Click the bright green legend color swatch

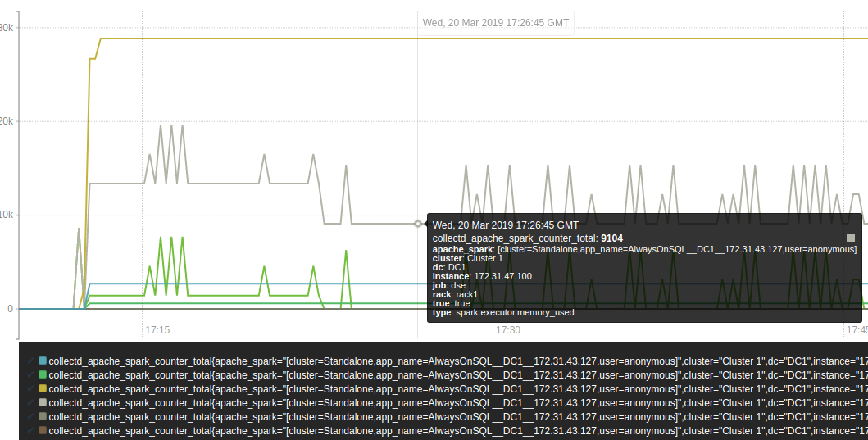[x=43, y=374]
